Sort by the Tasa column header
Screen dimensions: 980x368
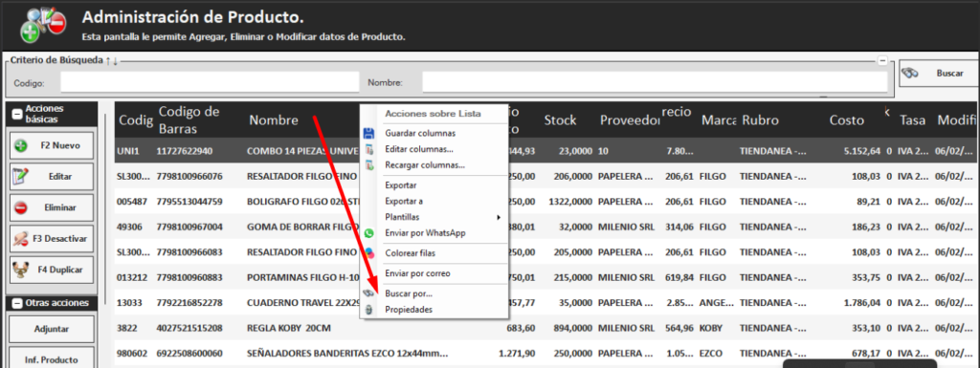point(913,120)
